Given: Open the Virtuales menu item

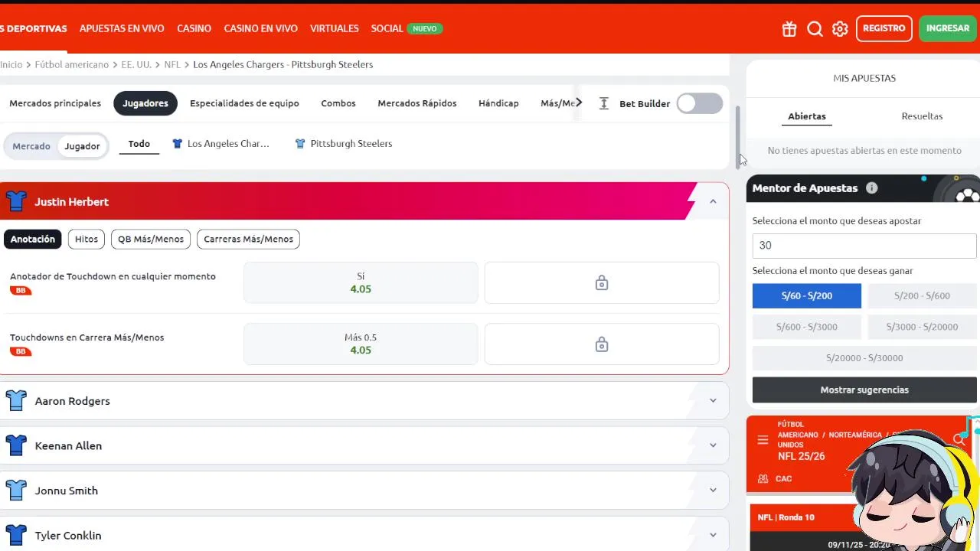Looking at the screenshot, I should (x=335, y=28).
